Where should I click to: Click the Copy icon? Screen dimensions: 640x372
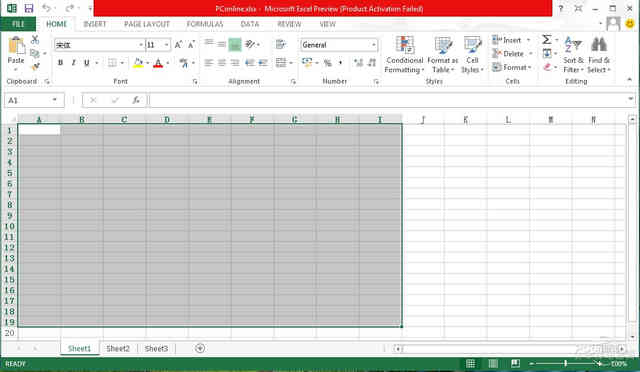(x=35, y=53)
